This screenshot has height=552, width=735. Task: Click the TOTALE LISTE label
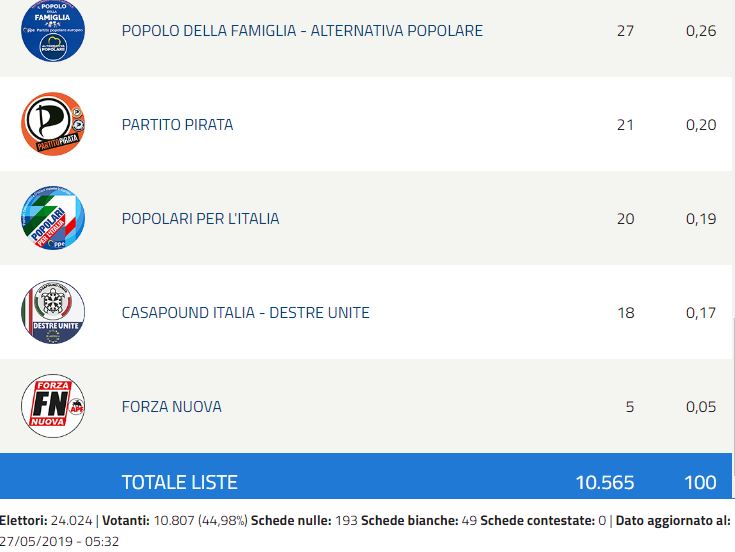click(x=180, y=482)
